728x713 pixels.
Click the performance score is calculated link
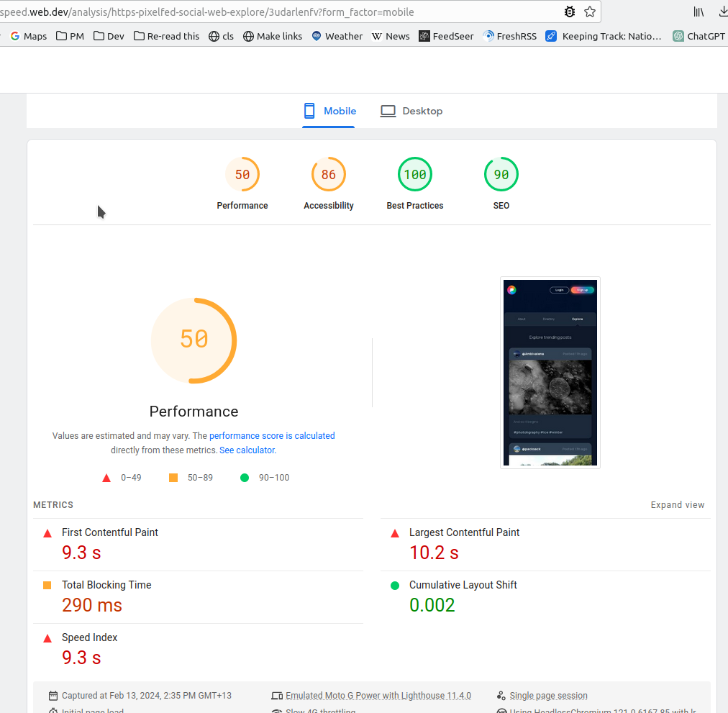[x=272, y=435]
